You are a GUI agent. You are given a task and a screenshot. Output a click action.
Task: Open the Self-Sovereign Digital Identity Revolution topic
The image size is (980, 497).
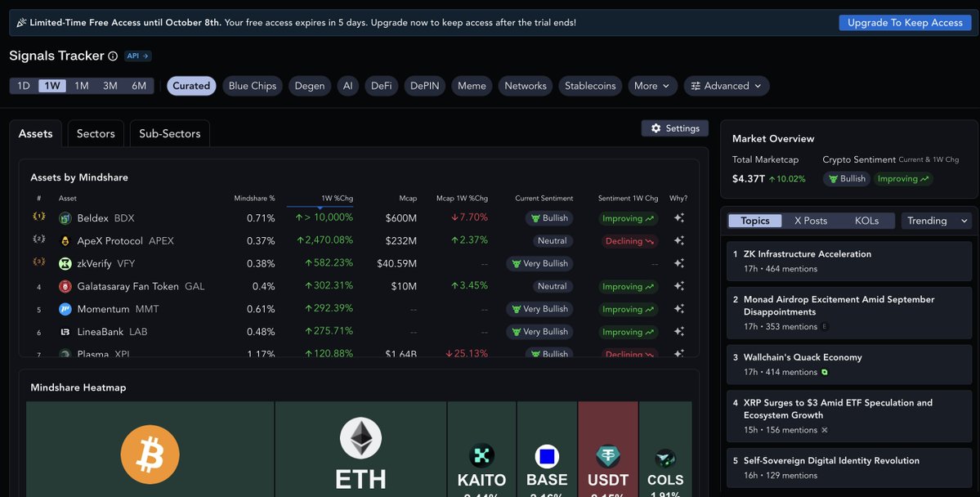pyautogui.click(x=848, y=468)
